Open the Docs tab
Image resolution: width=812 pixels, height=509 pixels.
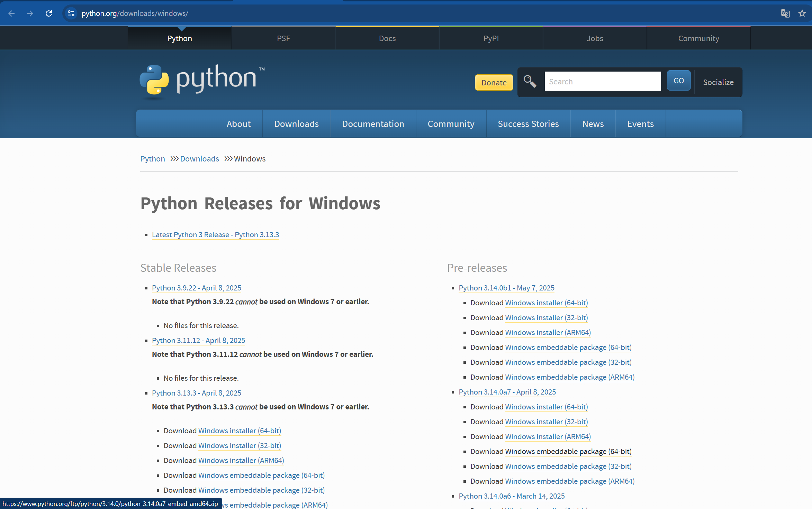pos(387,38)
